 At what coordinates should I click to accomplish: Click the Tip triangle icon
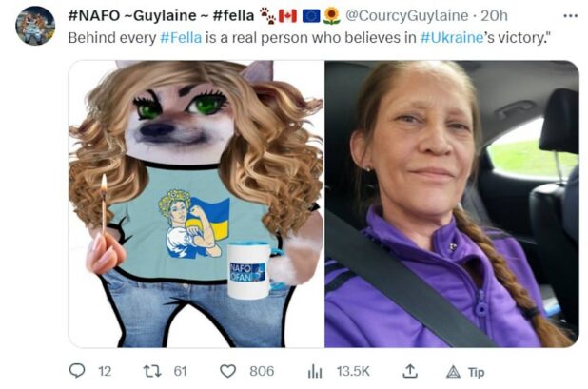coord(453,372)
